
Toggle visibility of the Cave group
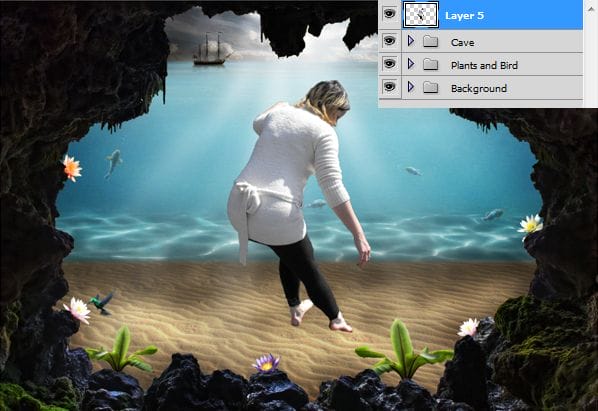tap(389, 40)
